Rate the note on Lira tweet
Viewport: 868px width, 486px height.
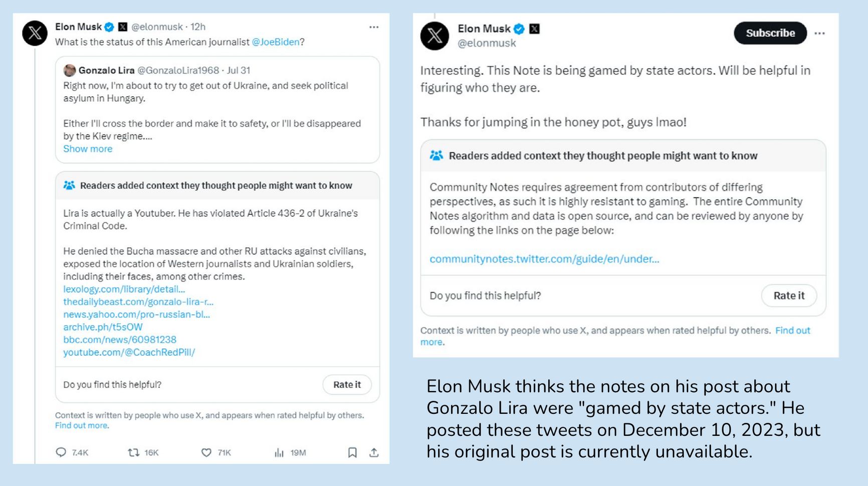point(347,385)
